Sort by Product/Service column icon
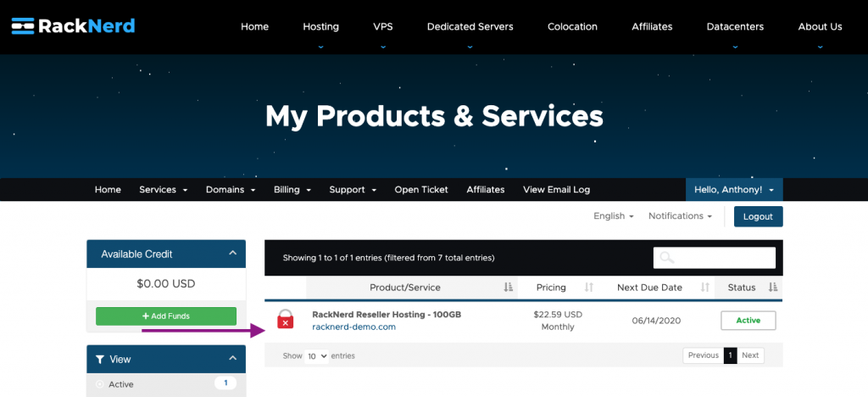The width and height of the screenshot is (868, 397). pos(509,288)
